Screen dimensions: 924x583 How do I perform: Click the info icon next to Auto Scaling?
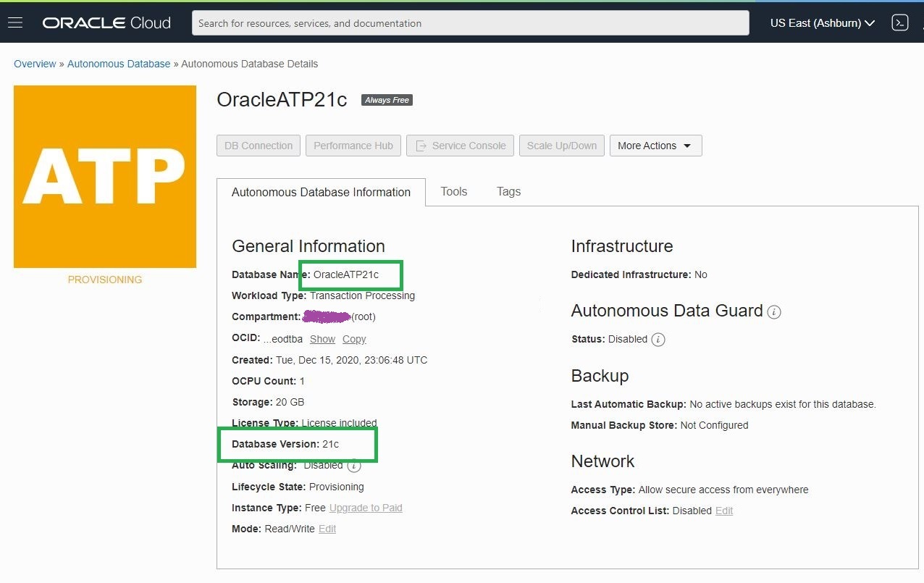point(353,466)
